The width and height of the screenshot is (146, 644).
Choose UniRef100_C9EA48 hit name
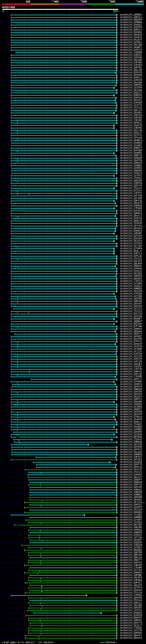[x=131, y=128]
